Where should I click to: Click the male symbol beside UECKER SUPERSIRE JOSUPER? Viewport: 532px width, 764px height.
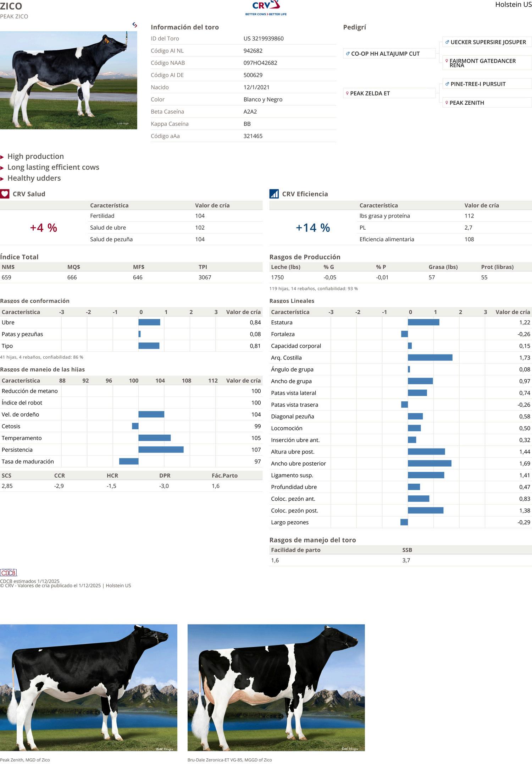[447, 42]
